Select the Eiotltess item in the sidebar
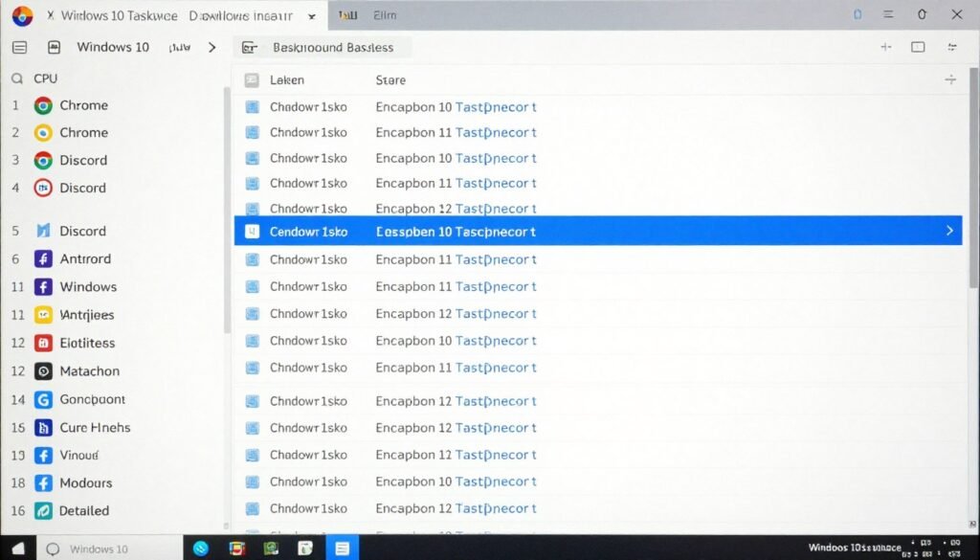The width and height of the screenshot is (980, 560). 83,343
